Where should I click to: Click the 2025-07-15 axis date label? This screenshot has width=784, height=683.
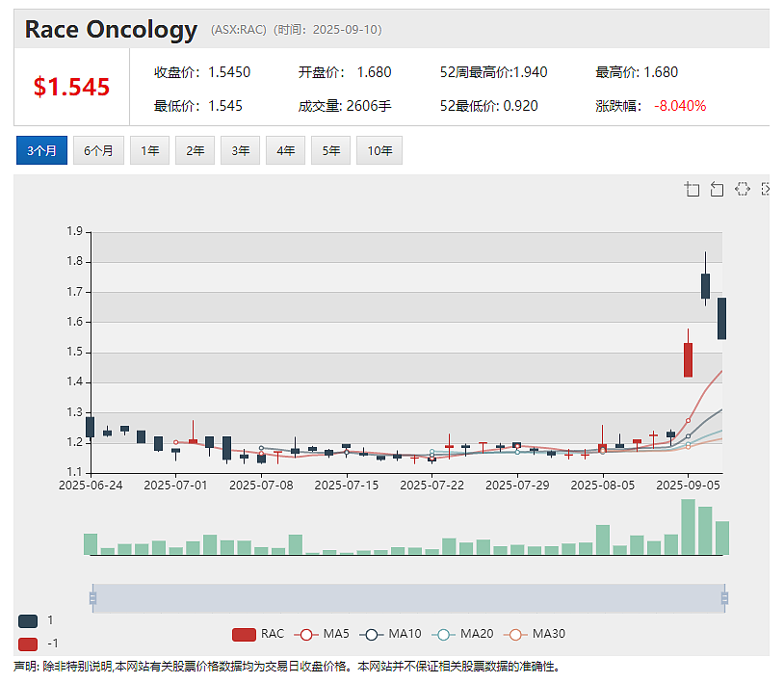[347, 486]
